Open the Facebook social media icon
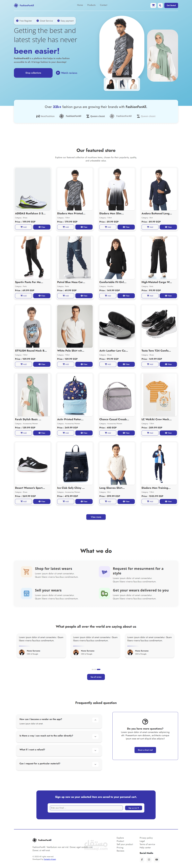This screenshot has width=192, height=868. (142, 859)
